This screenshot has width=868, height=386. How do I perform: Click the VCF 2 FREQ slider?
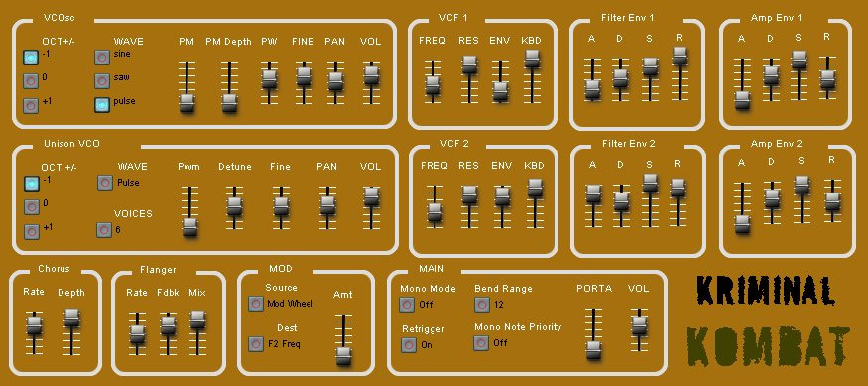[435, 212]
